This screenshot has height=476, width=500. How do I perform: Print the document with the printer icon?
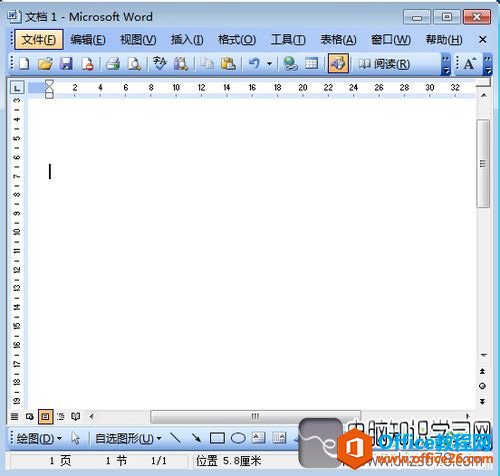113,63
